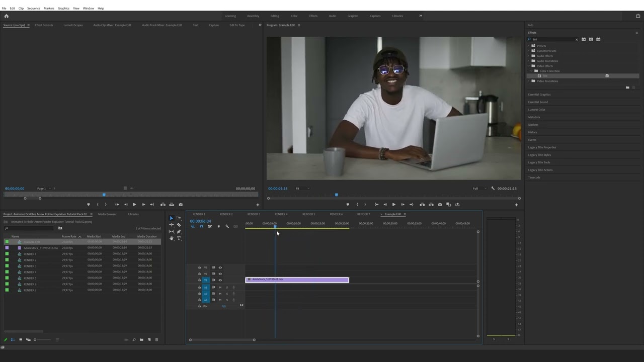The width and height of the screenshot is (644, 362).
Task: Expand the Presets folder in Effects
Action: click(528, 46)
